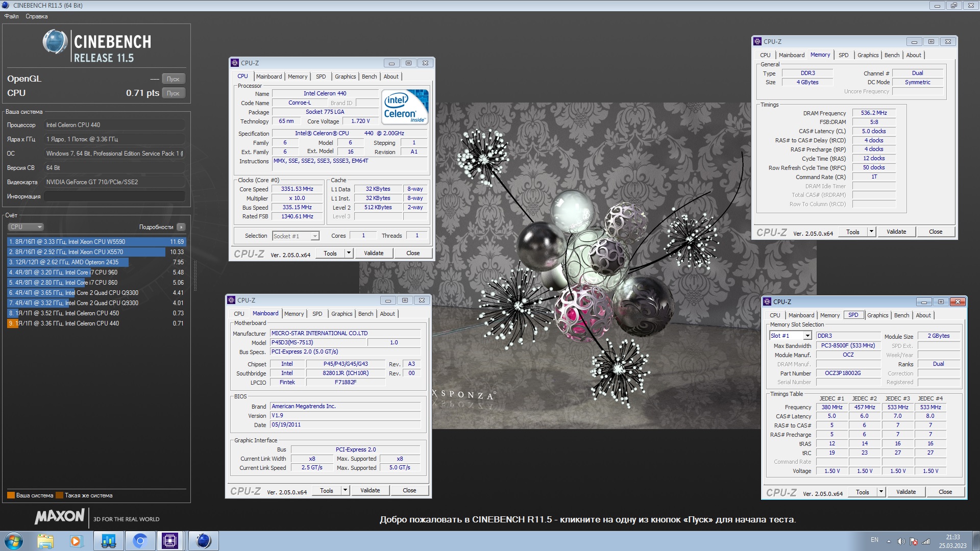
Task: Select ranking row Intel Xeon CPU W5590
Action: point(96,242)
